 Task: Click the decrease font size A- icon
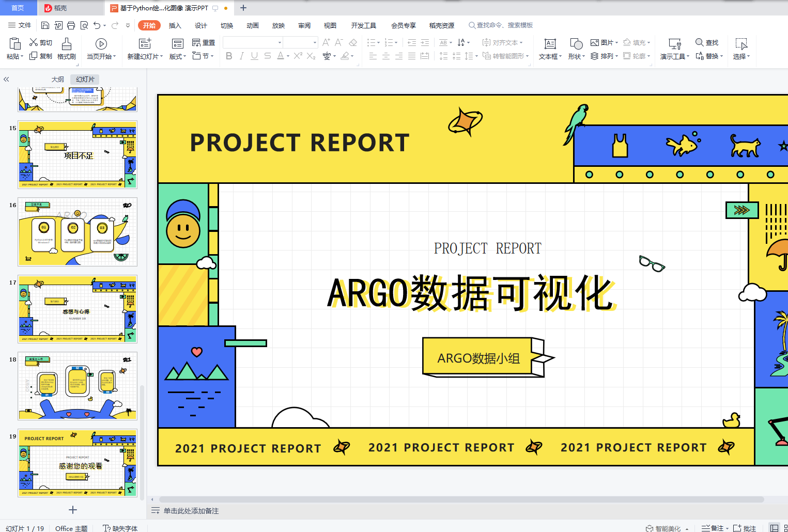(339, 42)
